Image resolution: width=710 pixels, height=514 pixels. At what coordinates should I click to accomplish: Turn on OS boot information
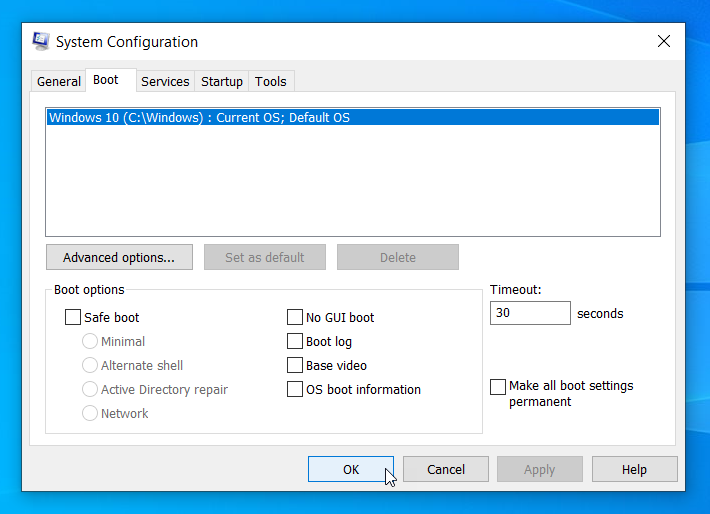pyautogui.click(x=294, y=389)
